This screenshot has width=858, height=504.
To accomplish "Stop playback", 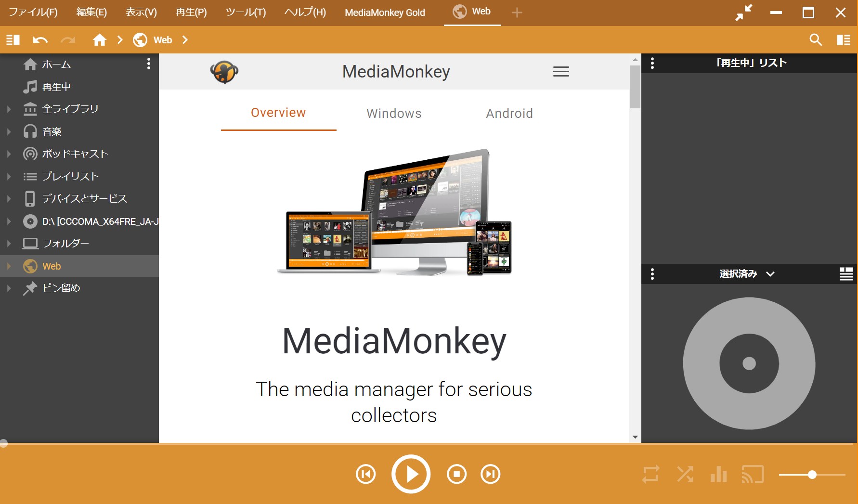I will pyautogui.click(x=456, y=474).
